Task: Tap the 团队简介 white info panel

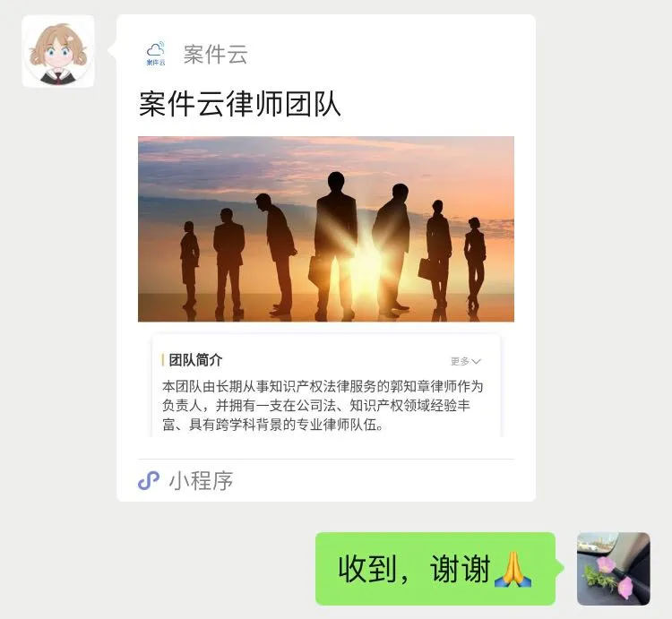Action: [x=326, y=385]
